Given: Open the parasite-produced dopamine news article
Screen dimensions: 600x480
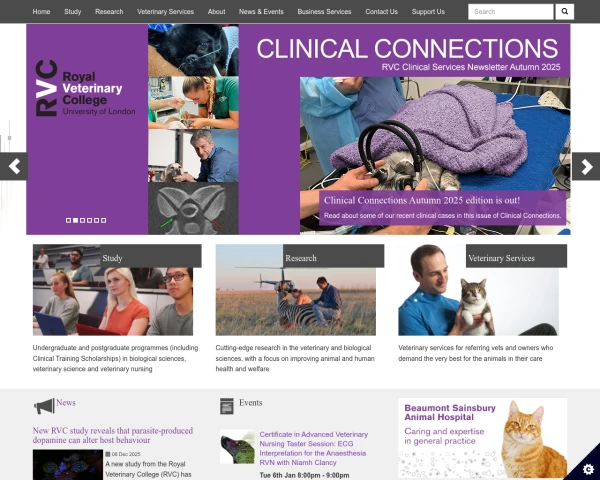Looking at the screenshot, I should (112, 435).
